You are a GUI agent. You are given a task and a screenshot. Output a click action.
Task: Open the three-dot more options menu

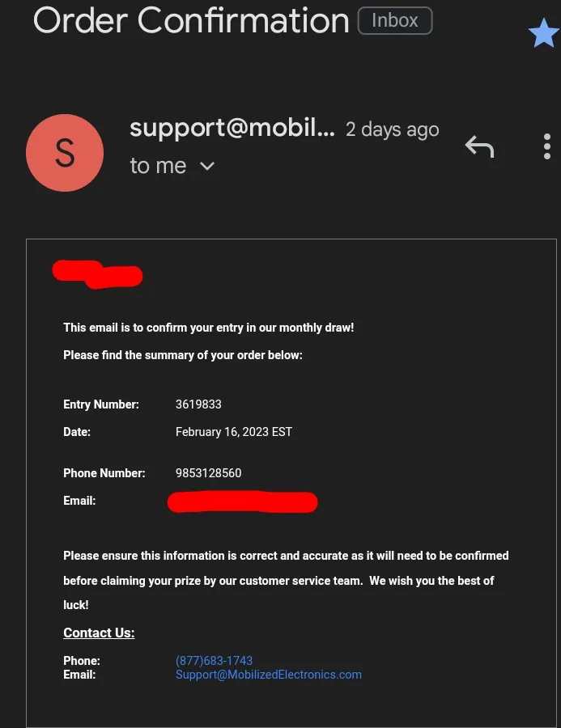pos(547,146)
